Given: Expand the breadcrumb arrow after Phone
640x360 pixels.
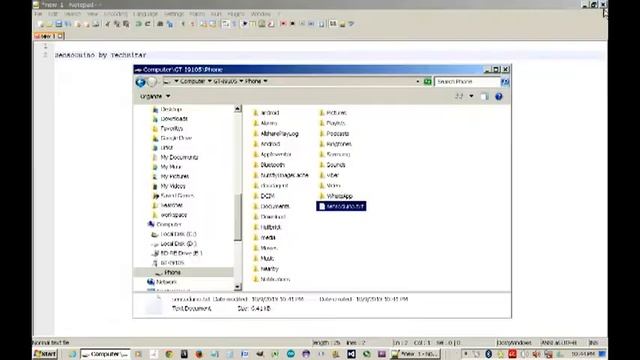Looking at the screenshot, I should pos(265,81).
